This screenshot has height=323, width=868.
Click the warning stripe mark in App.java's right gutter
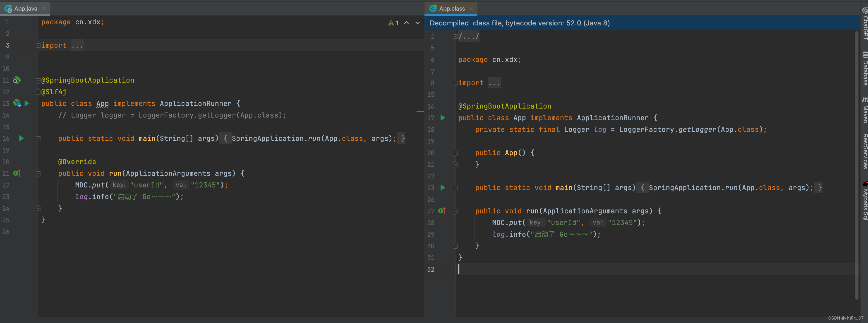tap(420, 112)
